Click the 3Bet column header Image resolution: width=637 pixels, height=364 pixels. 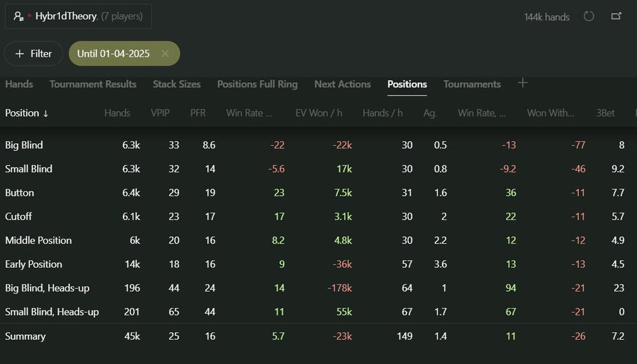[x=605, y=113]
